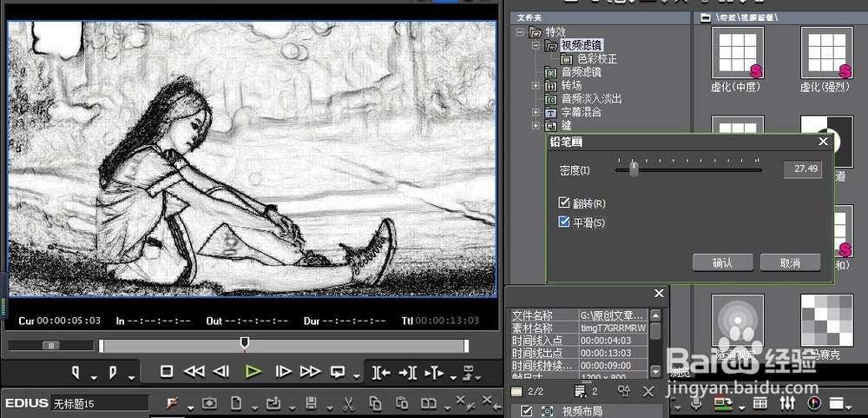
Task: Open the vectorscope color wheel icon
Action: tap(814, 403)
